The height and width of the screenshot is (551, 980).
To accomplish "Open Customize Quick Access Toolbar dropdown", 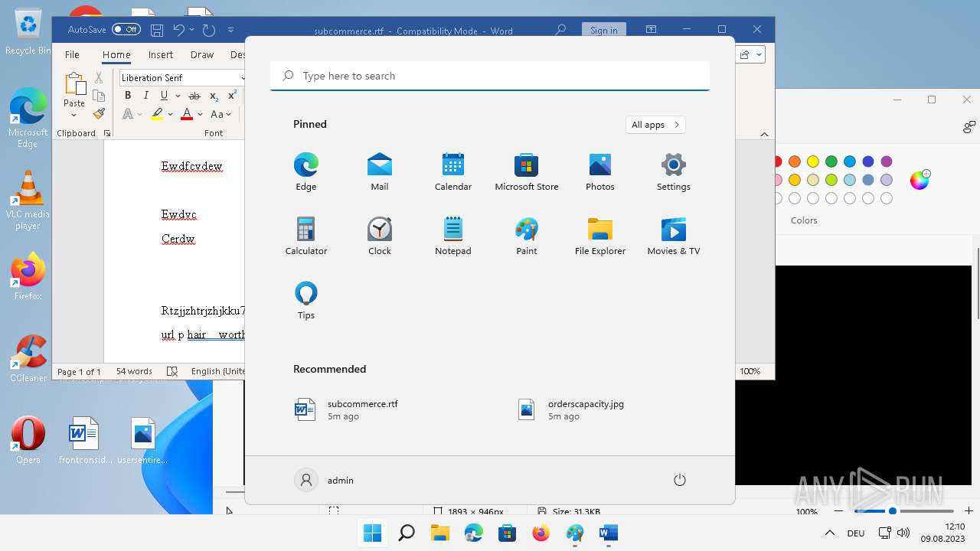I will click(x=230, y=31).
